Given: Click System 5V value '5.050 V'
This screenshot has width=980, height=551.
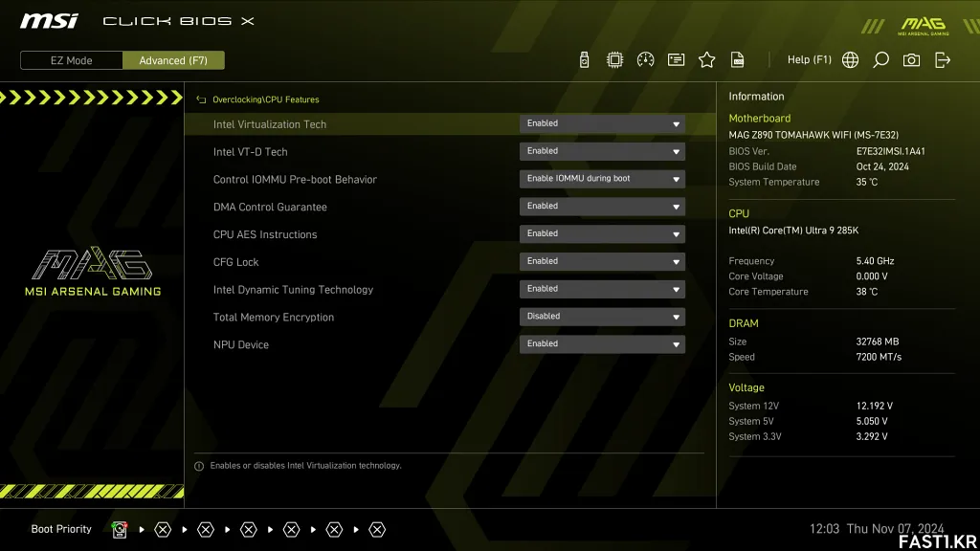Looking at the screenshot, I should click(872, 422).
